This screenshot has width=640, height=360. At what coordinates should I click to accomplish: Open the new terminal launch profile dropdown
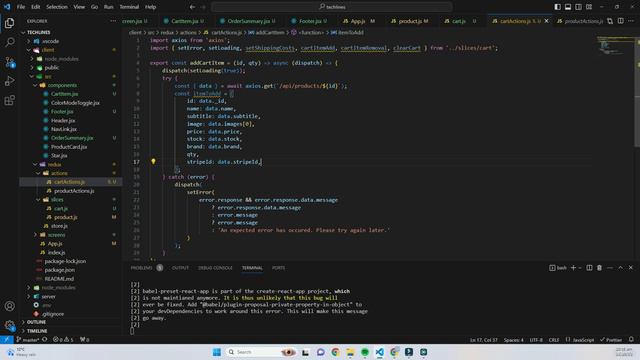[x=580, y=268]
